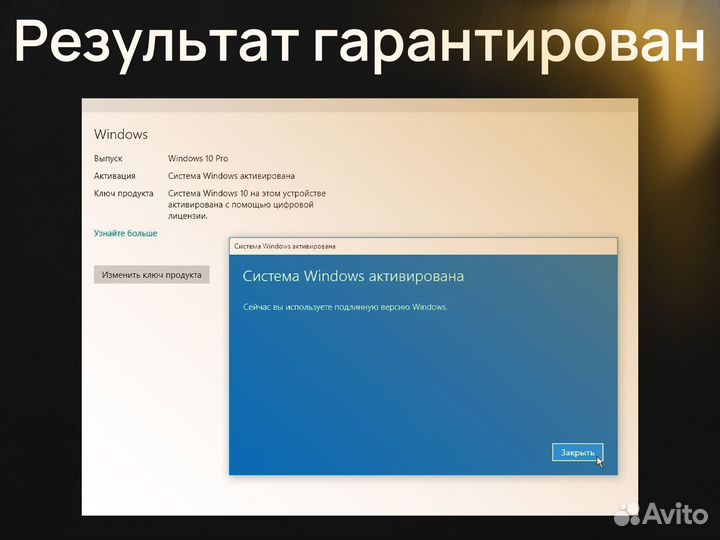Image resolution: width=720 pixels, height=540 pixels.
Task: Click the Изменить ключ продукта button
Action: tap(152, 275)
